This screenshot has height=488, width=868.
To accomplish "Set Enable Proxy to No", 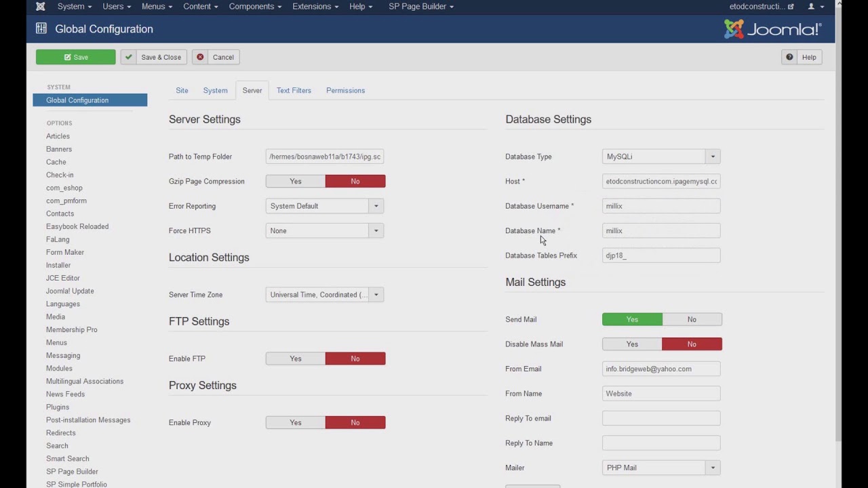I will coord(355,422).
